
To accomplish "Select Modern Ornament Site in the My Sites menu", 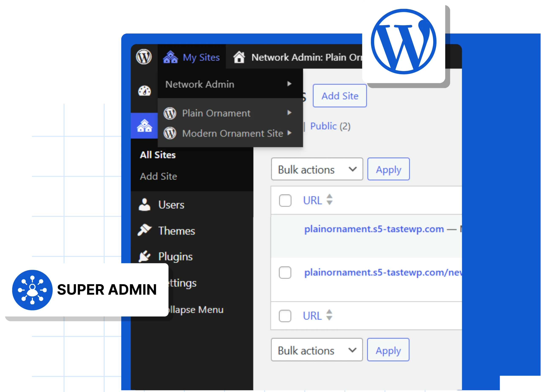I will click(x=232, y=133).
